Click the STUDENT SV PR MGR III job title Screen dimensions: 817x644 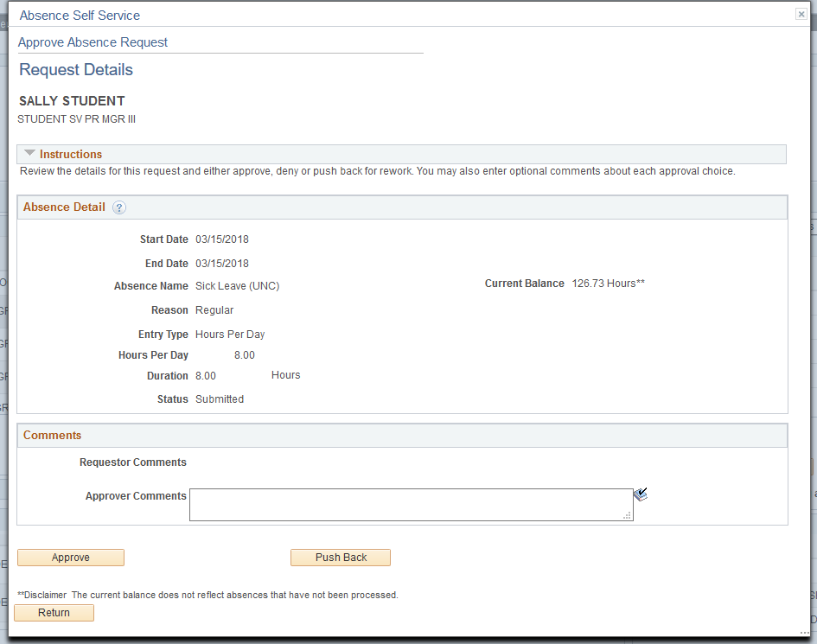click(77, 119)
